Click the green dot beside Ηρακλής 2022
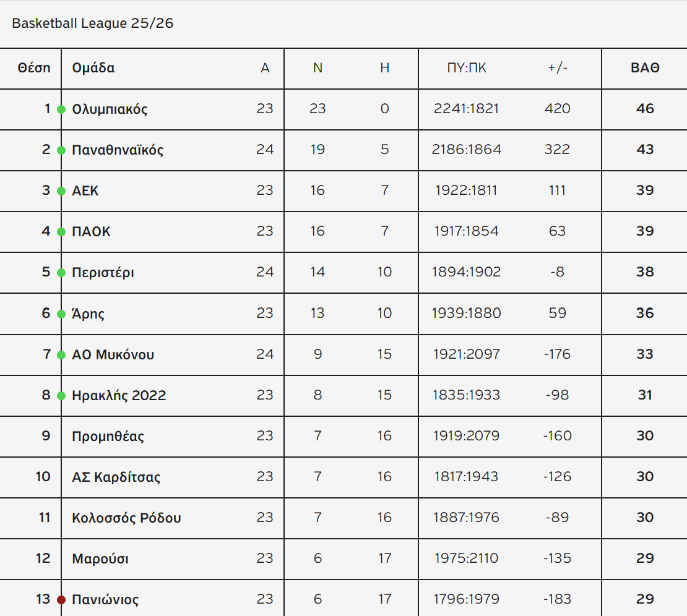The width and height of the screenshot is (687, 616). coord(61,396)
